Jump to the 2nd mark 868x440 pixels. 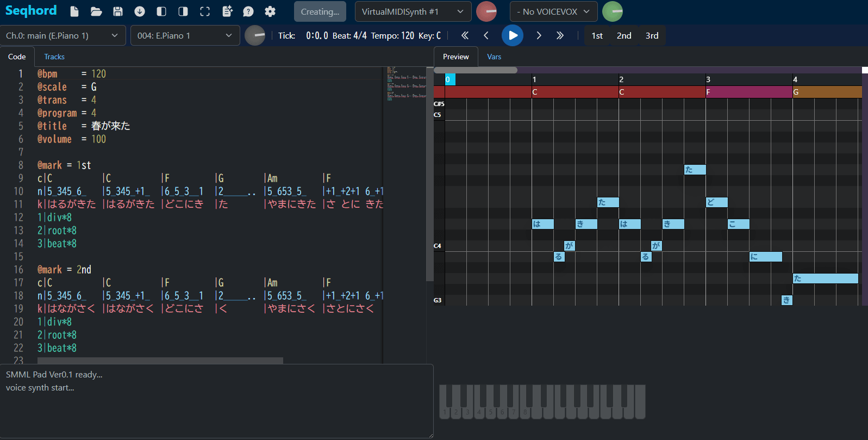click(x=624, y=35)
